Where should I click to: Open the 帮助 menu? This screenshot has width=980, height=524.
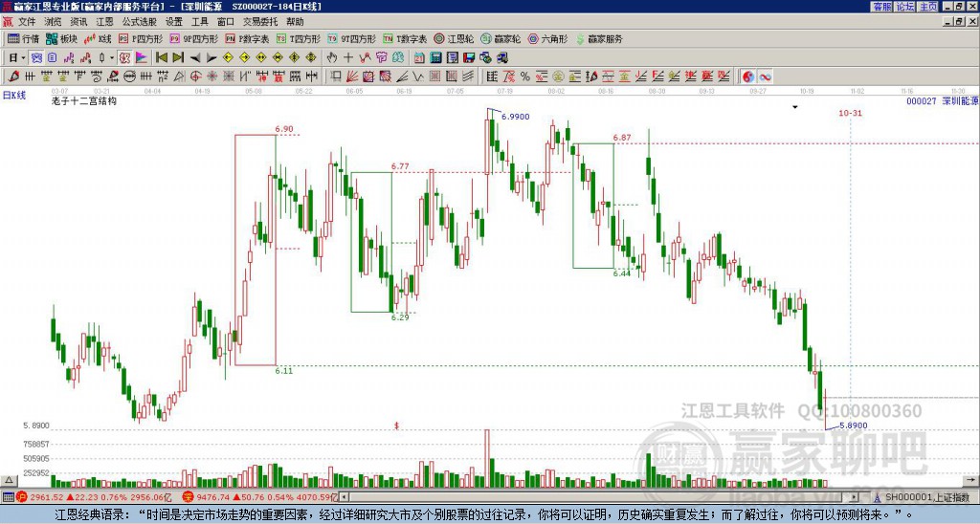295,22
